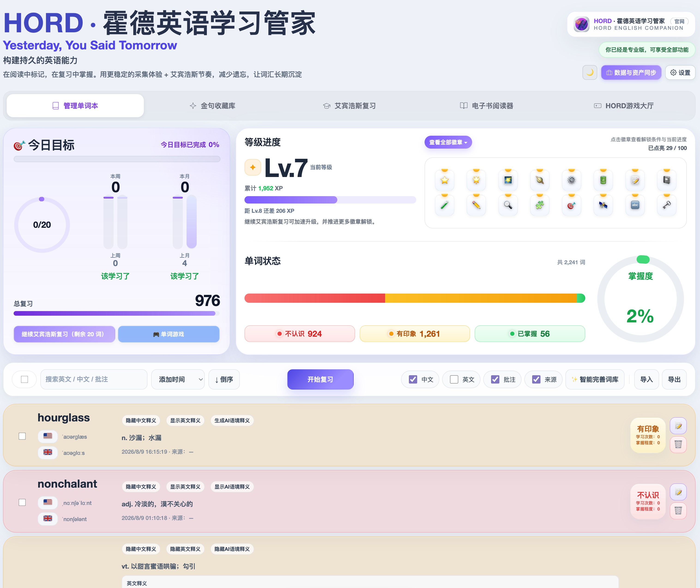Open the dartboard target badge

tap(572, 205)
